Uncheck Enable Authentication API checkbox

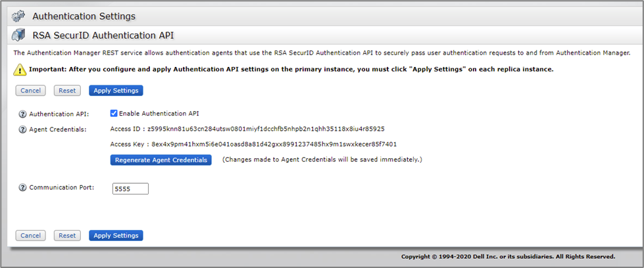pyautogui.click(x=114, y=113)
